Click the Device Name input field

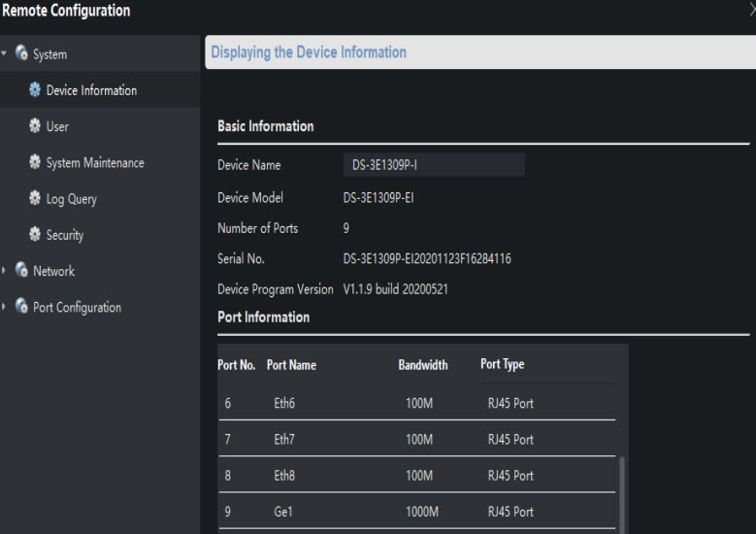coord(433,165)
